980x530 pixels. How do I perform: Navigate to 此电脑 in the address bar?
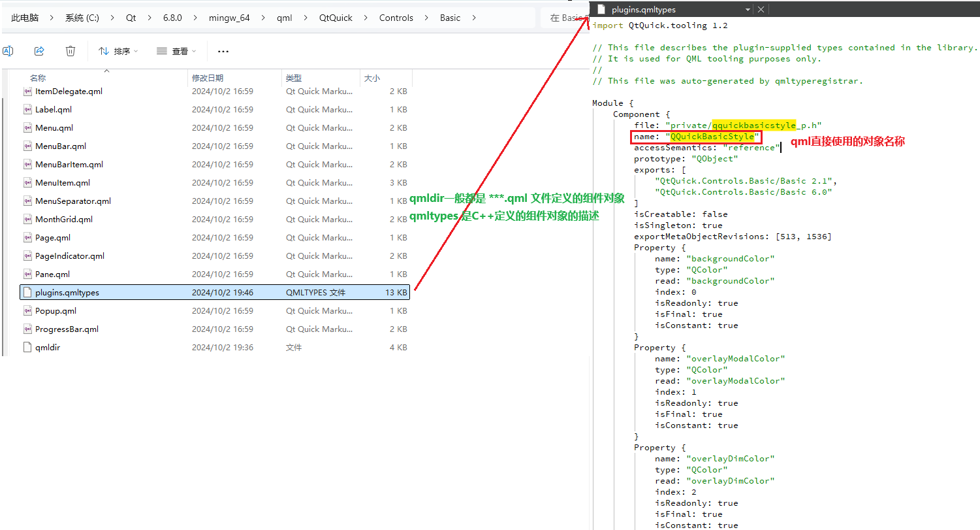click(x=25, y=18)
